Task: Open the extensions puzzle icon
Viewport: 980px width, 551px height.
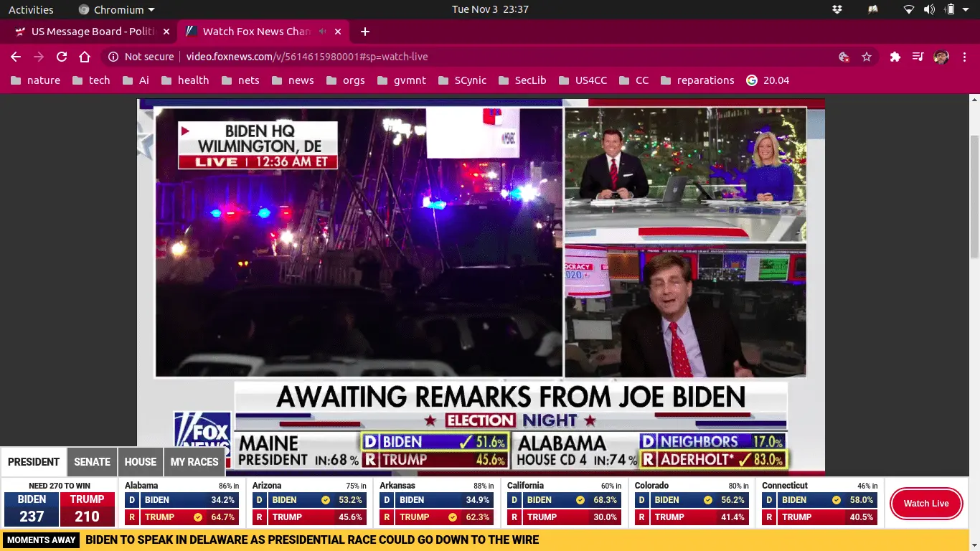Action: tap(895, 56)
